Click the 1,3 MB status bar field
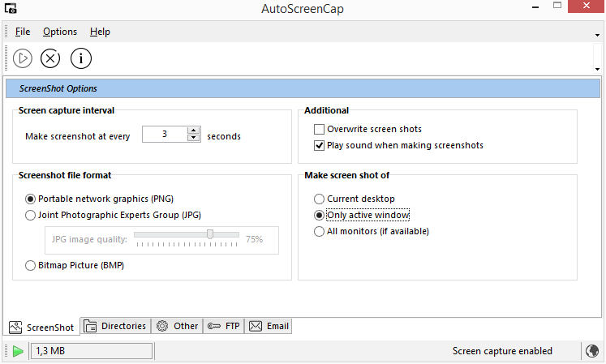This screenshot has width=606, height=364. [92, 351]
